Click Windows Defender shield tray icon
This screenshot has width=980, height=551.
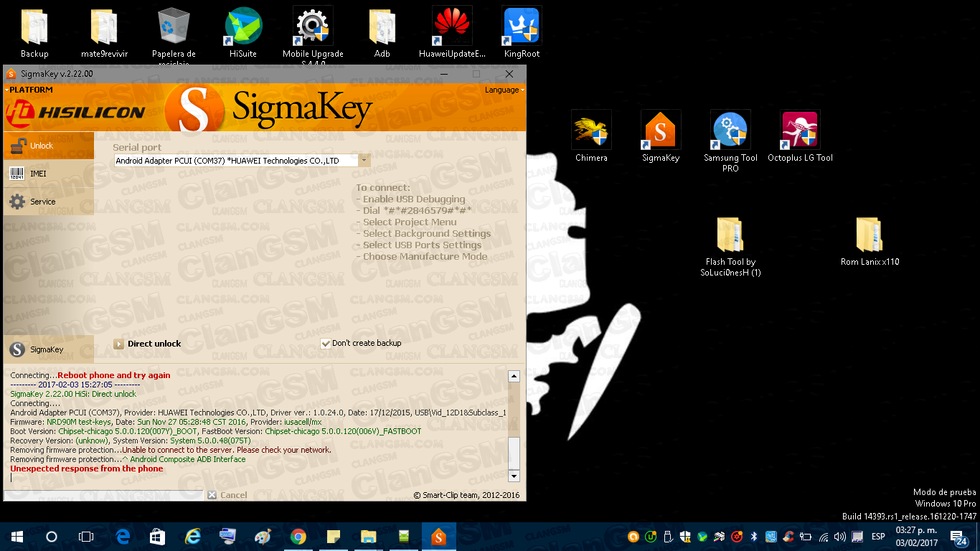[x=685, y=537]
